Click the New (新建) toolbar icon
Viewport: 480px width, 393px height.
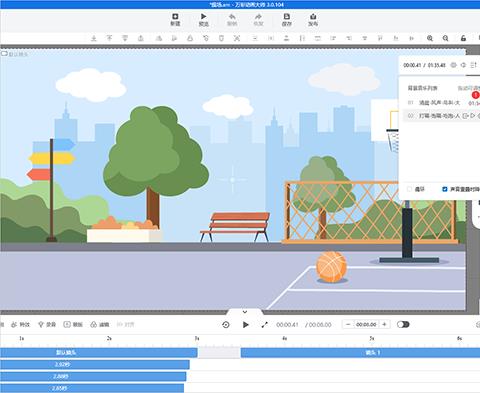click(175, 17)
